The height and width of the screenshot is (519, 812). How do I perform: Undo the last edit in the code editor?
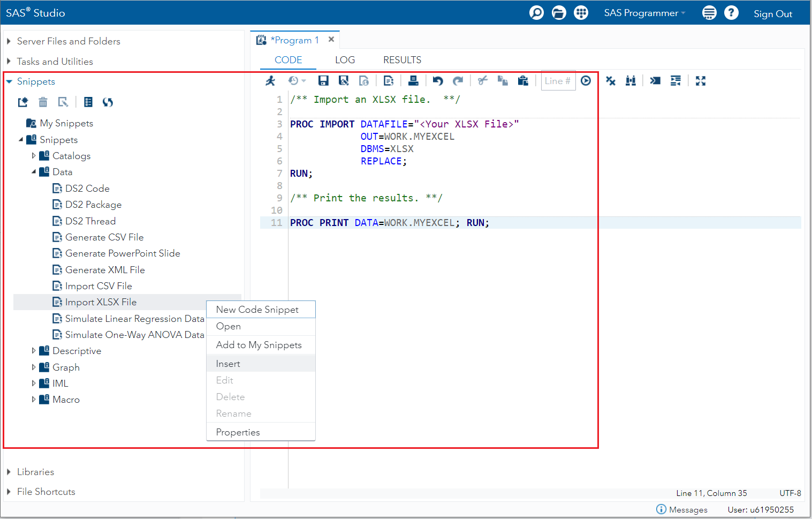click(x=438, y=81)
